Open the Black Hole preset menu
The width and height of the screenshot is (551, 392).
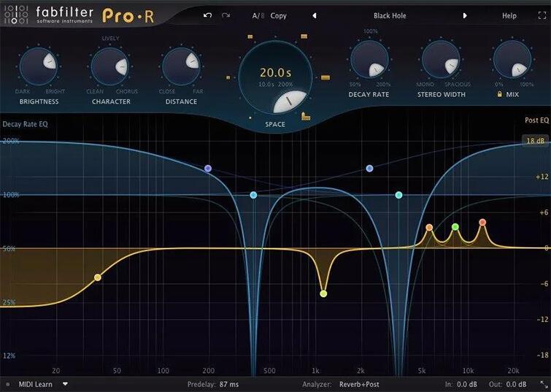point(390,16)
